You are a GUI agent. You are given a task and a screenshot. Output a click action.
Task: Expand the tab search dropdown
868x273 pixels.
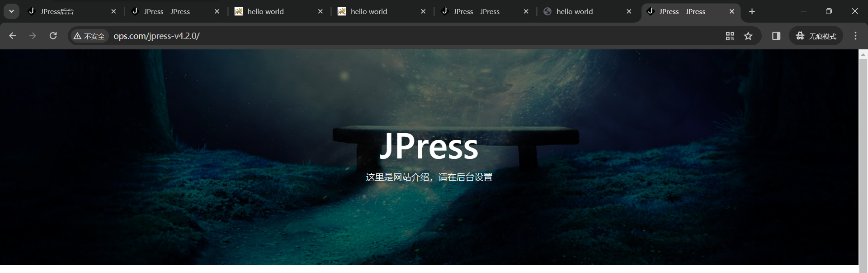pyautogui.click(x=11, y=11)
